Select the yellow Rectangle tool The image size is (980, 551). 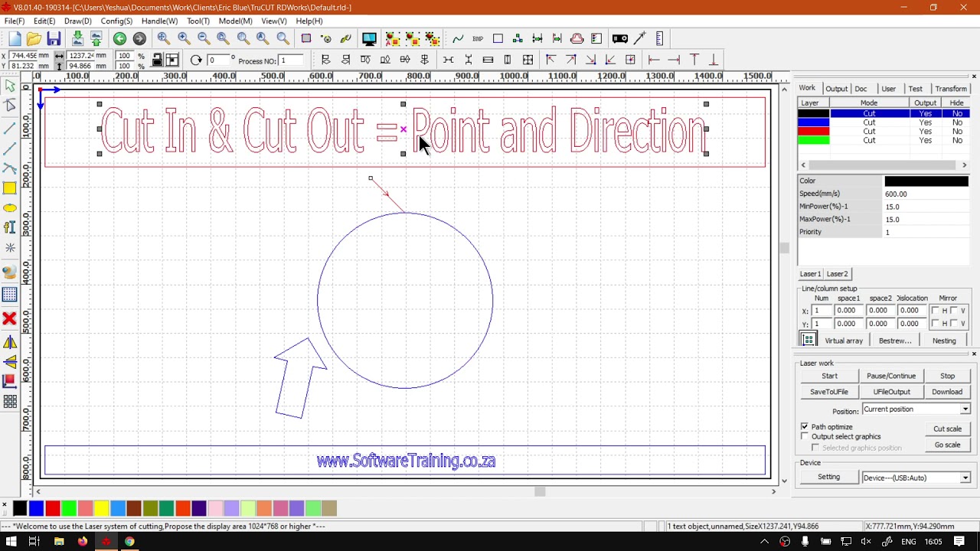point(10,188)
